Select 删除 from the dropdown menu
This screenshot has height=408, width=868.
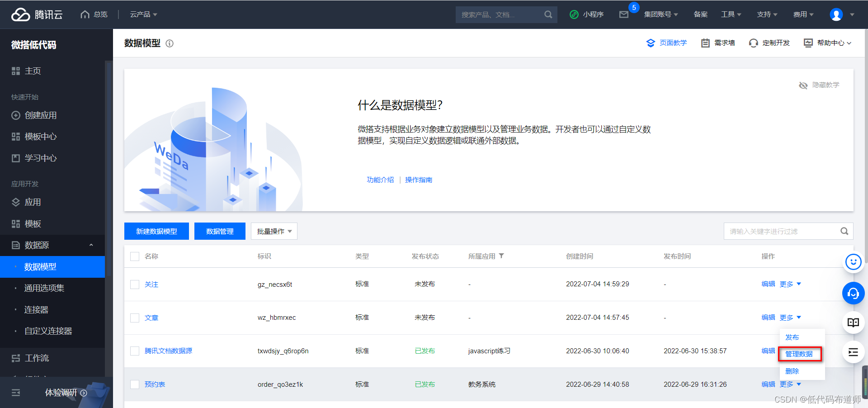point(792,371)
